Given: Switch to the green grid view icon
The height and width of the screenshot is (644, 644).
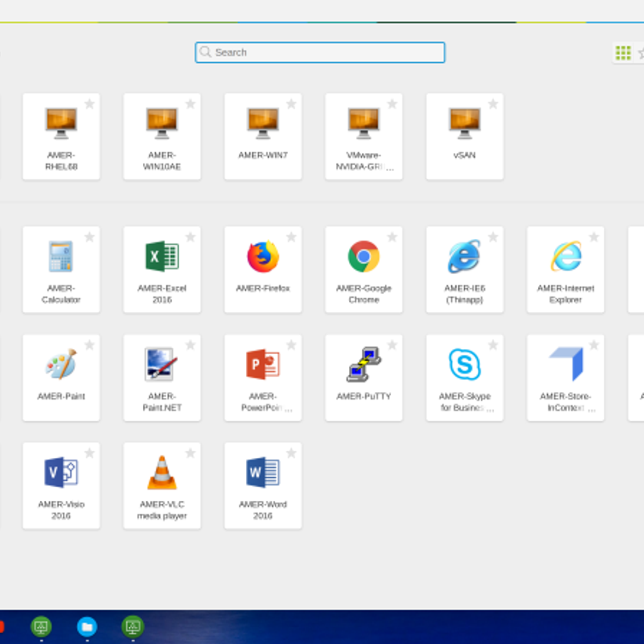Looking at the screenshot, I should [623, 53].
